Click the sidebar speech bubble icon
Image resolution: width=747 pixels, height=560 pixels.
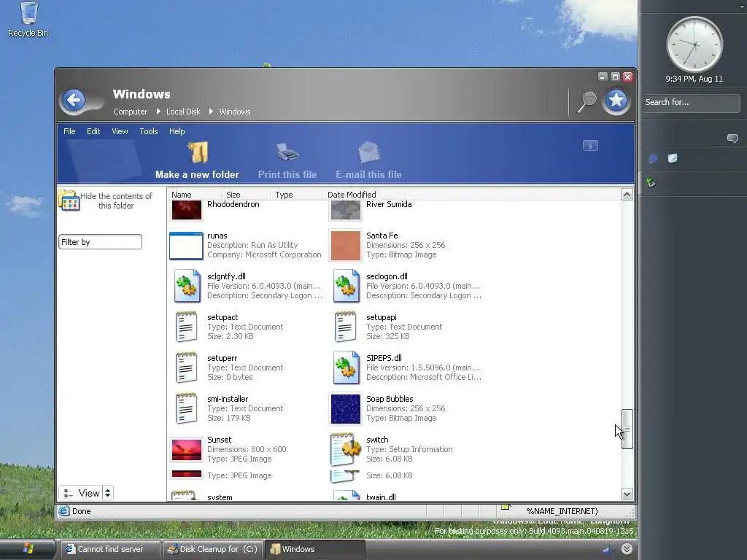coord(732,138)
